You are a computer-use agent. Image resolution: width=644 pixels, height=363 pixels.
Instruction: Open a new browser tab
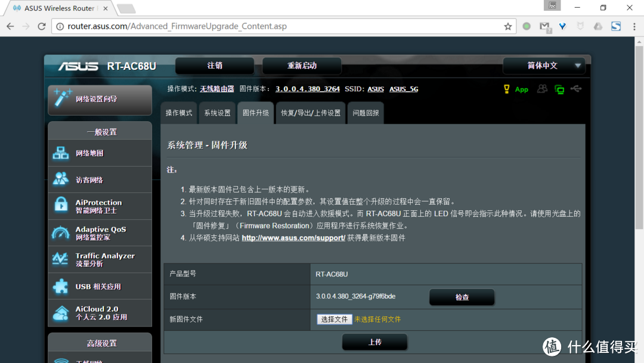126,8
